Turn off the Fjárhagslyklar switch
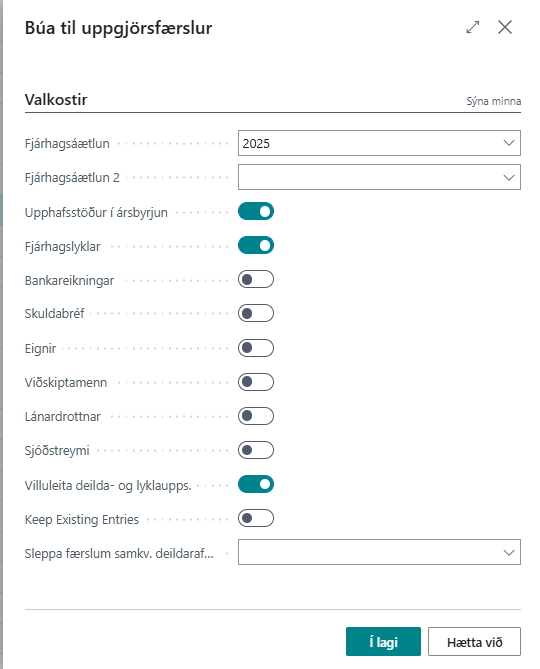Viewport: 540px width, 669px height. pos(256,246)
